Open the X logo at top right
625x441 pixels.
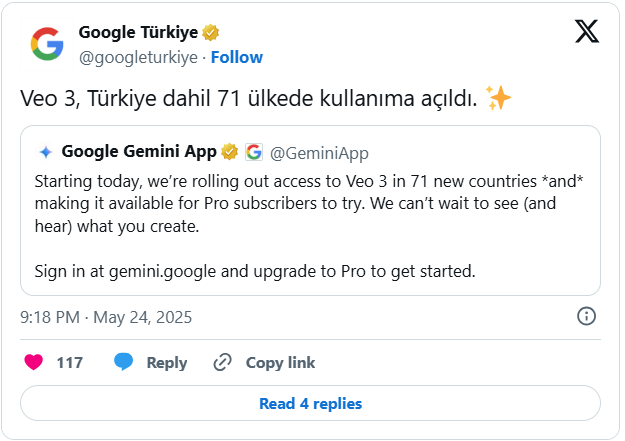[587, 31]
